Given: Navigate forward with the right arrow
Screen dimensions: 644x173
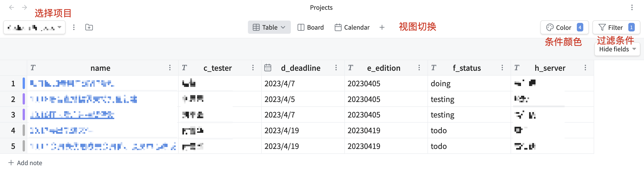Looking at the screenshot, I should click(x=24, y=7).
